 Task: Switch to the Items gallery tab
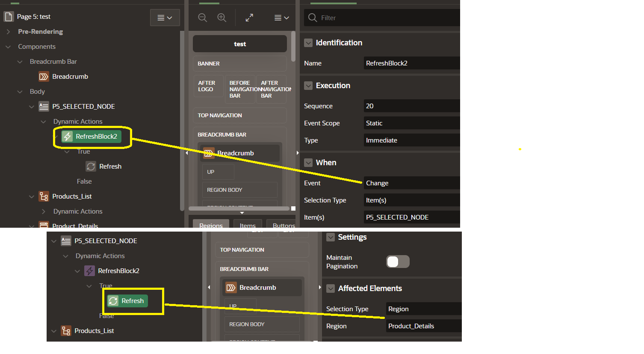248,225
